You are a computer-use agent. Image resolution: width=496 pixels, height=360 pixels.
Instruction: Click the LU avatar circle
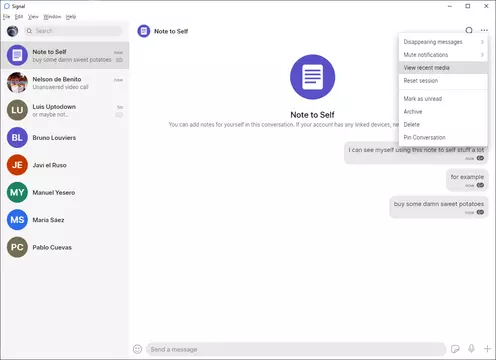point(17,110)
